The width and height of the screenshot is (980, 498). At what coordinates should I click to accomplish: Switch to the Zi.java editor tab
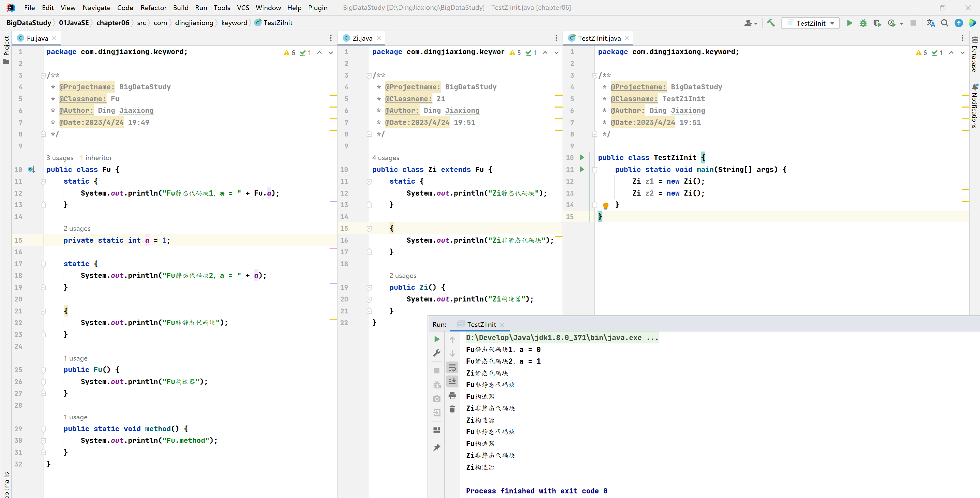[362, 38]
